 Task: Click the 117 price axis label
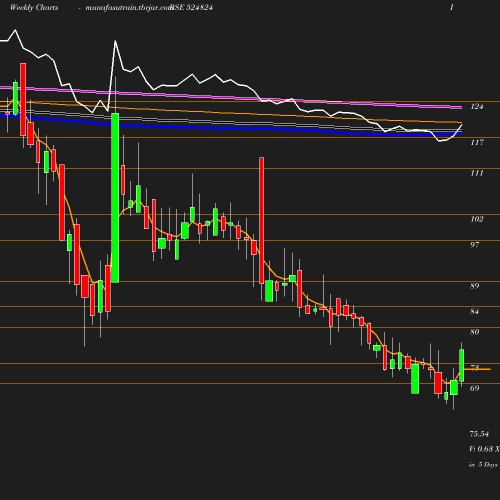pyautogui.click(x=477, y=142)
